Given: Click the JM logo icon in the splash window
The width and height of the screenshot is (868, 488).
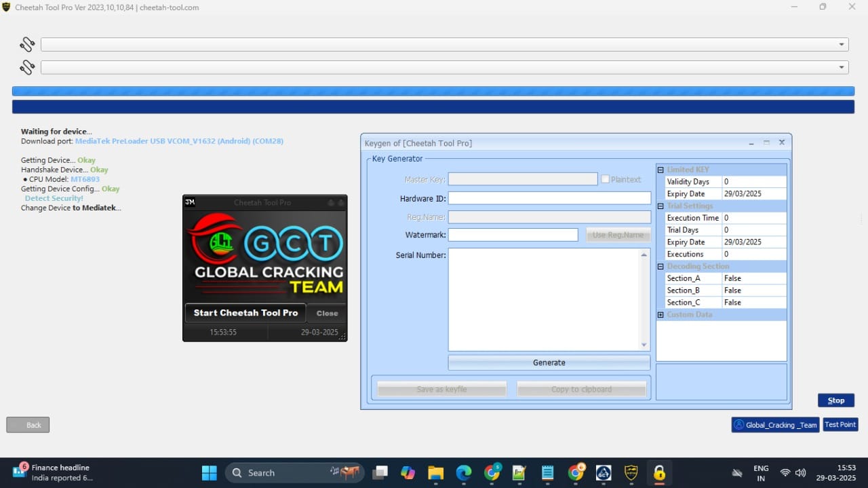Looking at the screenshot, I should click(x=190, y=202).
